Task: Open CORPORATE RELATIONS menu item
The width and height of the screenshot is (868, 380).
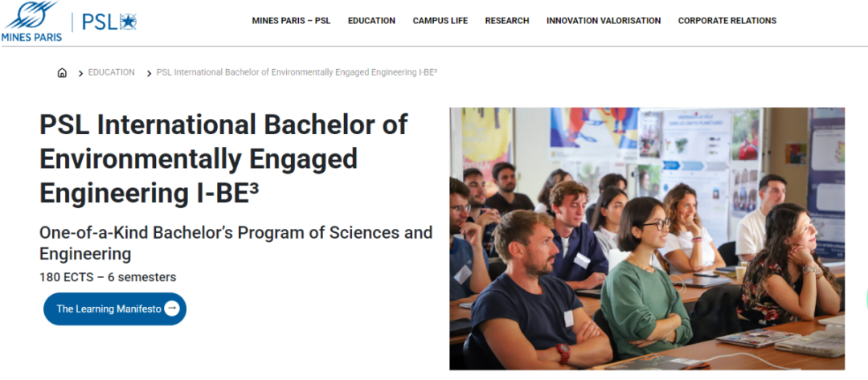Action: pos(727,21)
